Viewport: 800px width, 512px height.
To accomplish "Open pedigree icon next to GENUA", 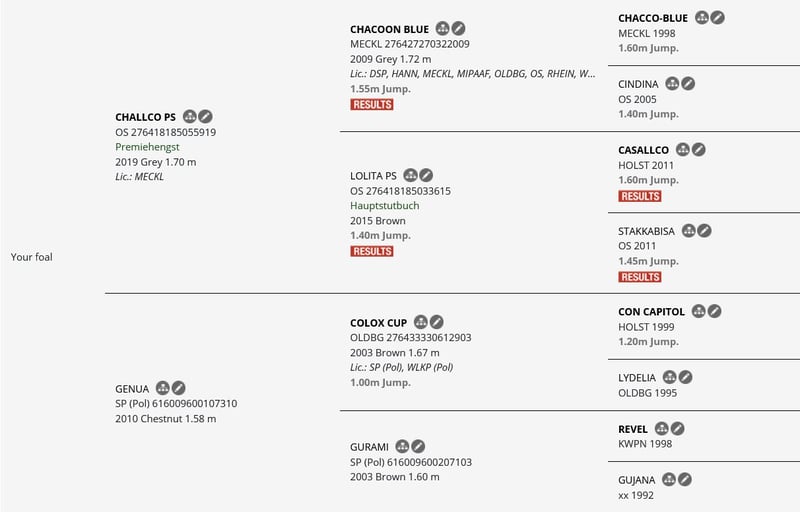I will tap(163, 388).
